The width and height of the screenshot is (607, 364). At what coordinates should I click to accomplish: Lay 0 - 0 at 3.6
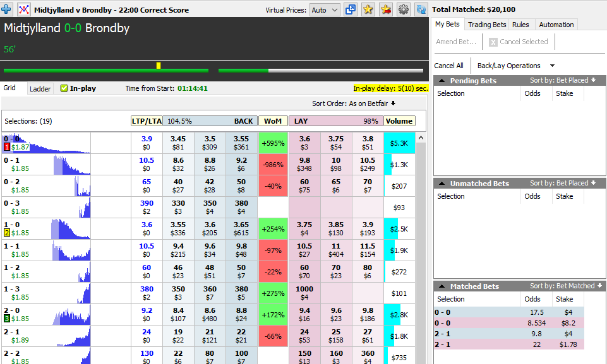tap(304, 143)
